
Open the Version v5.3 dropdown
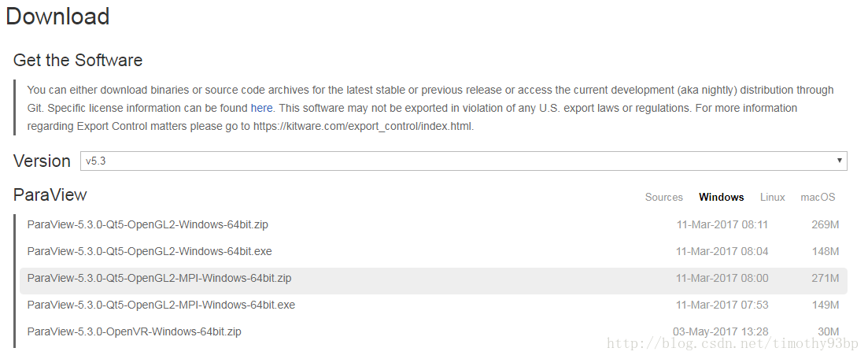coord(464,161)
